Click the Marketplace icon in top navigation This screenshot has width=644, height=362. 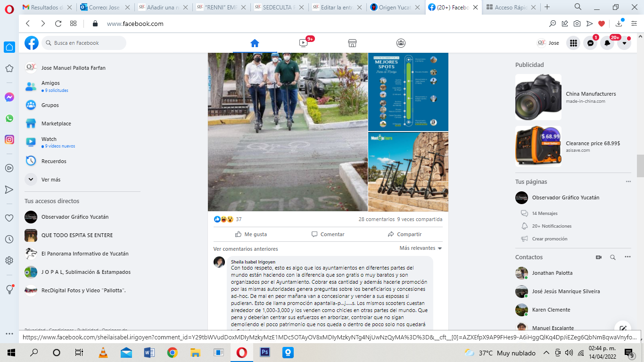tap(352, 43)
